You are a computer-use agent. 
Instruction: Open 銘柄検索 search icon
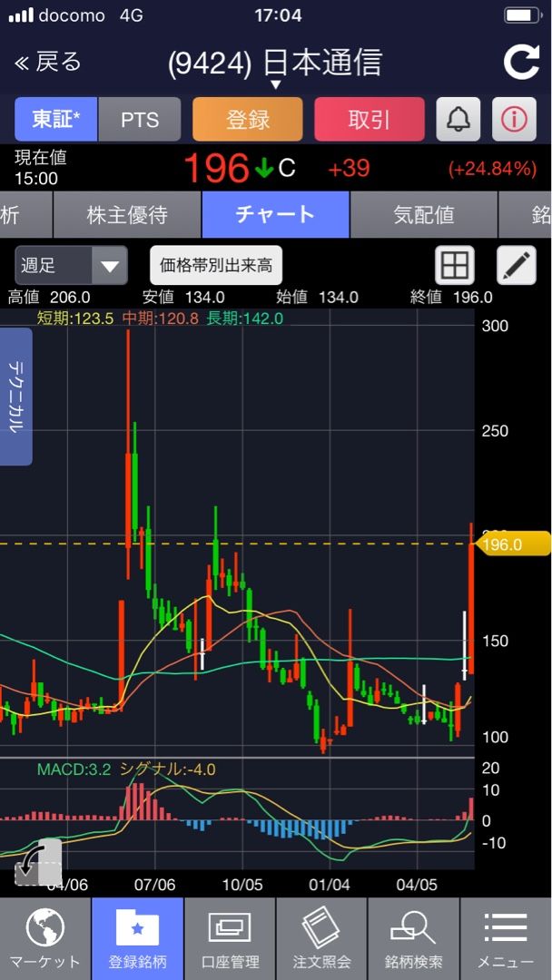point(414,939)
